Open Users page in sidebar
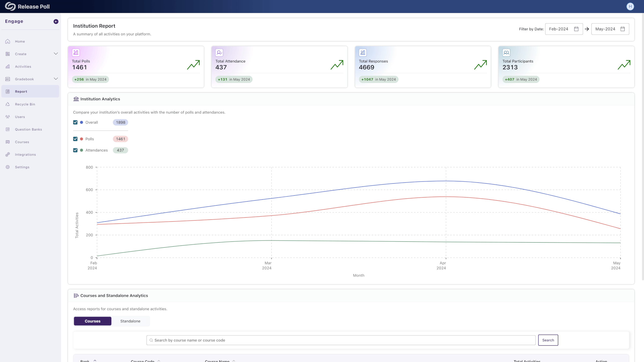The image size is (644, 362). [30, 117]
